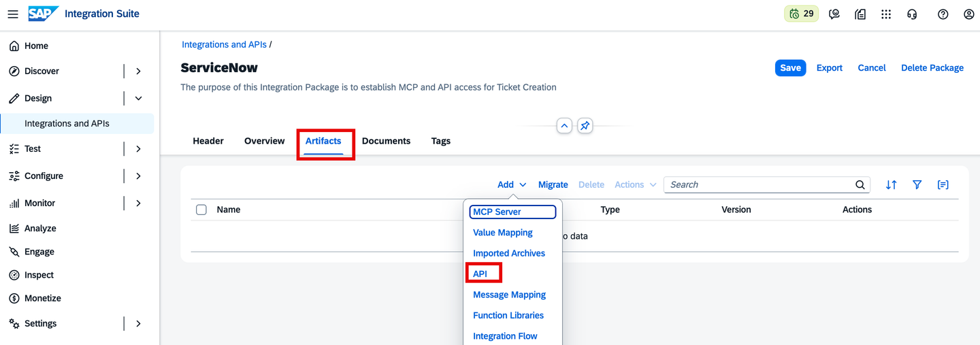Screen dimensions: 980x345
Task: Click the Migrate button
Action: click(x=553, y=184)
